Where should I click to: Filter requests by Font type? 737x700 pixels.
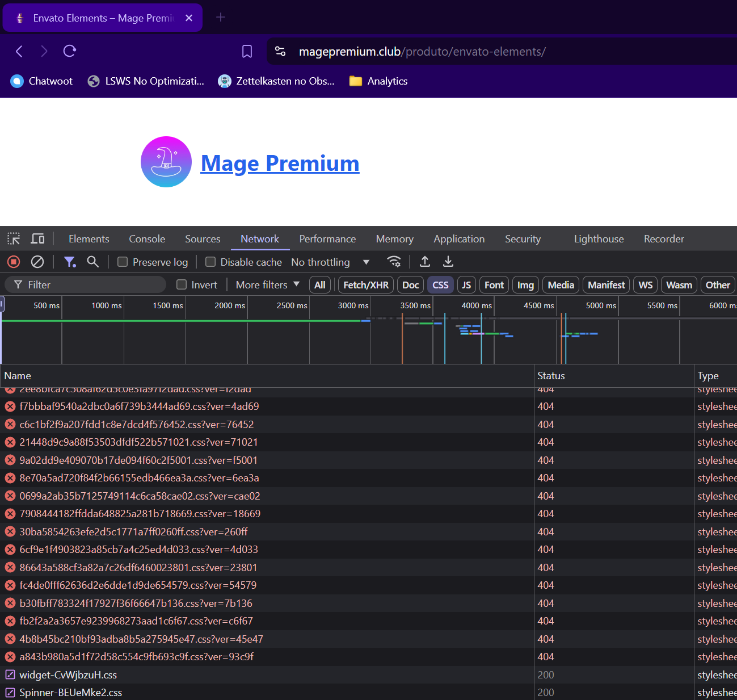pos(494,285)
